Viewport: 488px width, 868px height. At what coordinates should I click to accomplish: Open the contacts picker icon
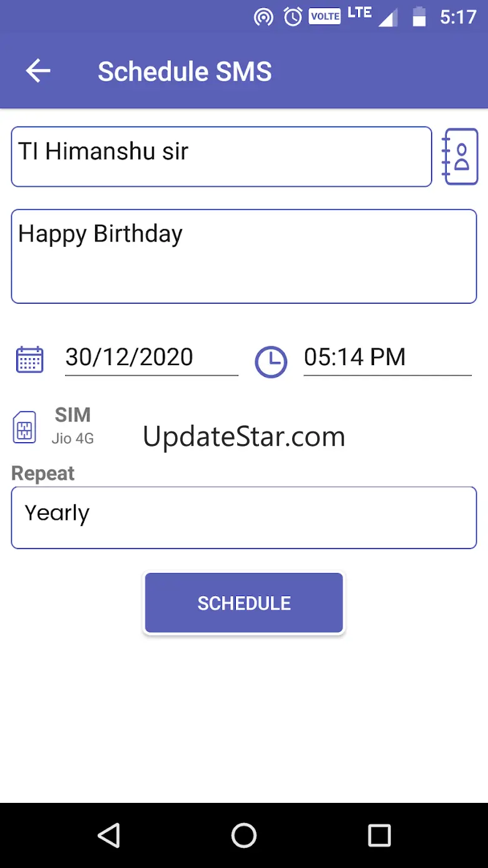point(460,157)
